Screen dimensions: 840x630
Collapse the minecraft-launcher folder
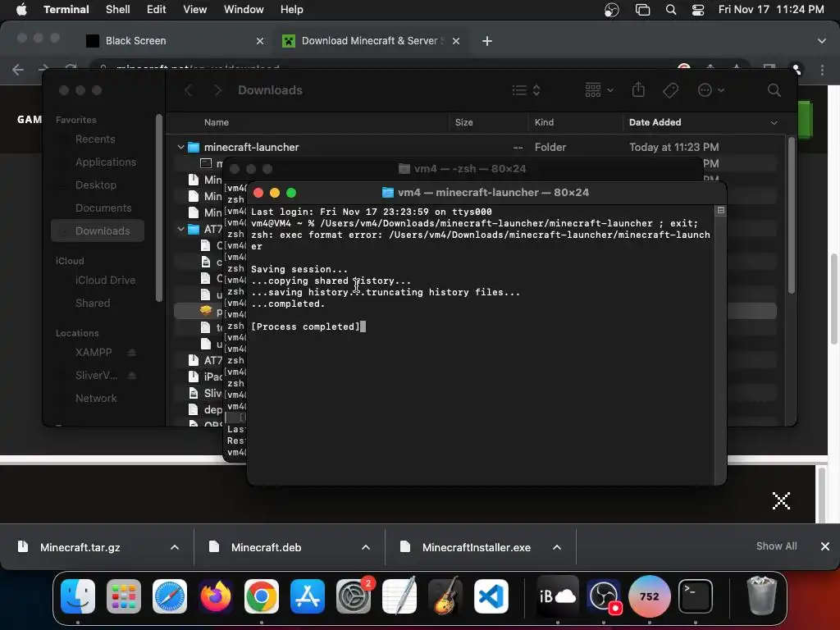[181, 147]
